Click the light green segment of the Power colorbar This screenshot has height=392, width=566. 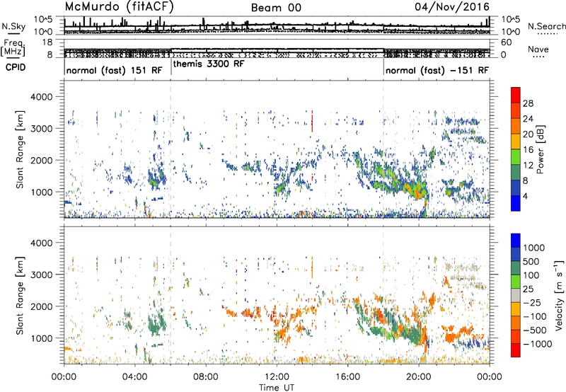[516, 156]
